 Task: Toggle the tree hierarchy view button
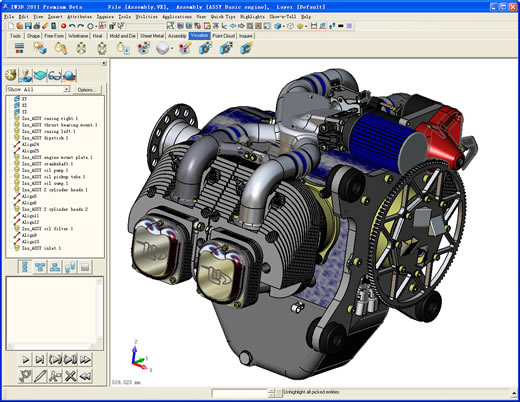[40, 267]
